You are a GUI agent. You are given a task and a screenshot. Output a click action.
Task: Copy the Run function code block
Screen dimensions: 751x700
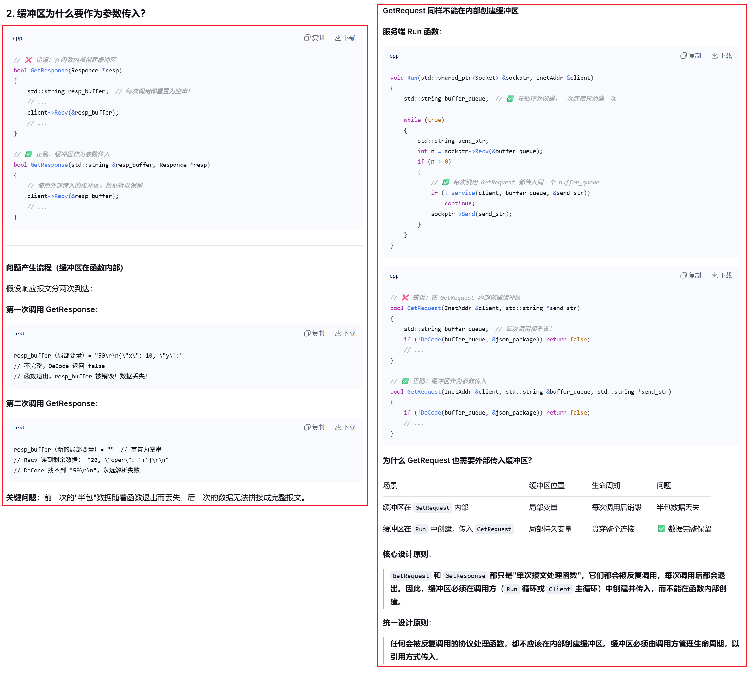pos(691,56)
